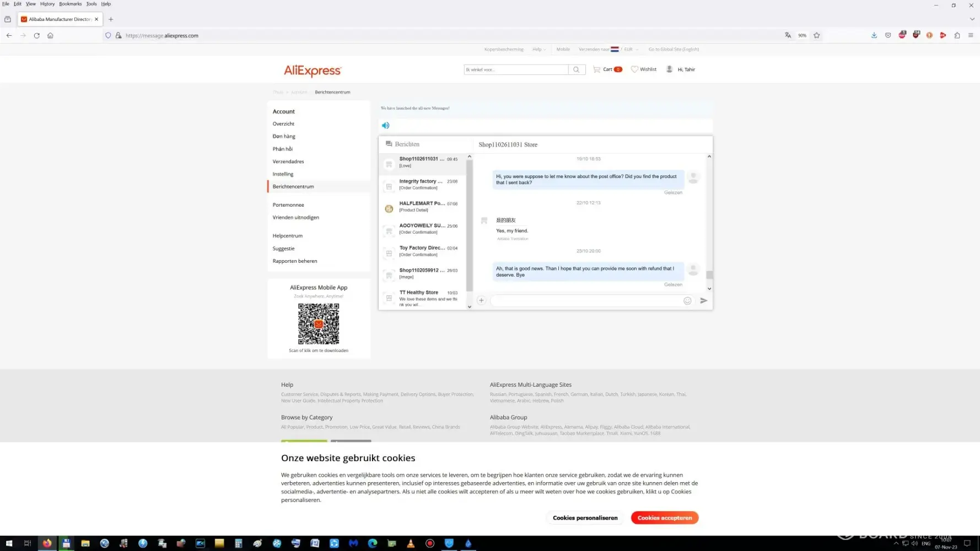
Task: Open the Firefox home page icon
Action: coord(50,35)
